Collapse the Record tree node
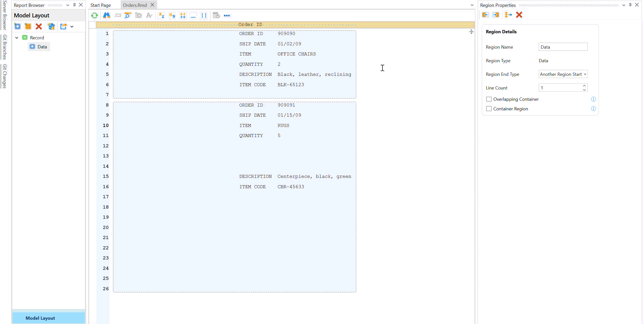The width and height of the screenshot is (644, 324). (x=17, y=38)
